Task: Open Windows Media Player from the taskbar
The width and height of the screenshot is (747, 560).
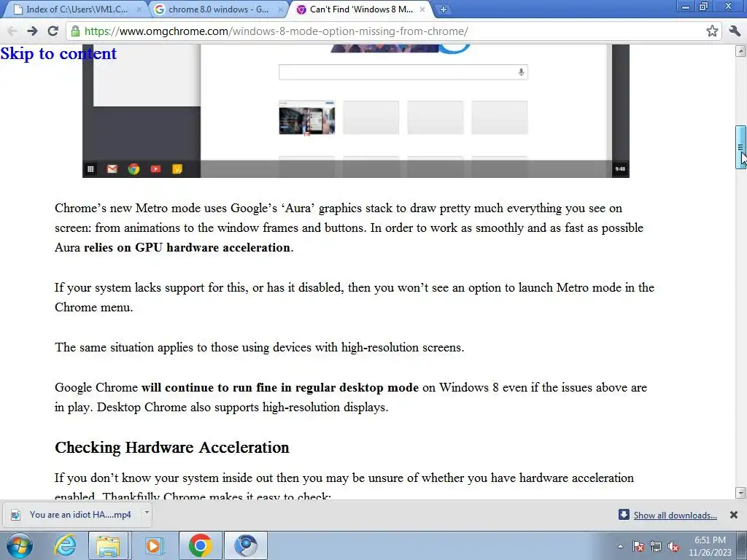Action: (x=153, y=545)
